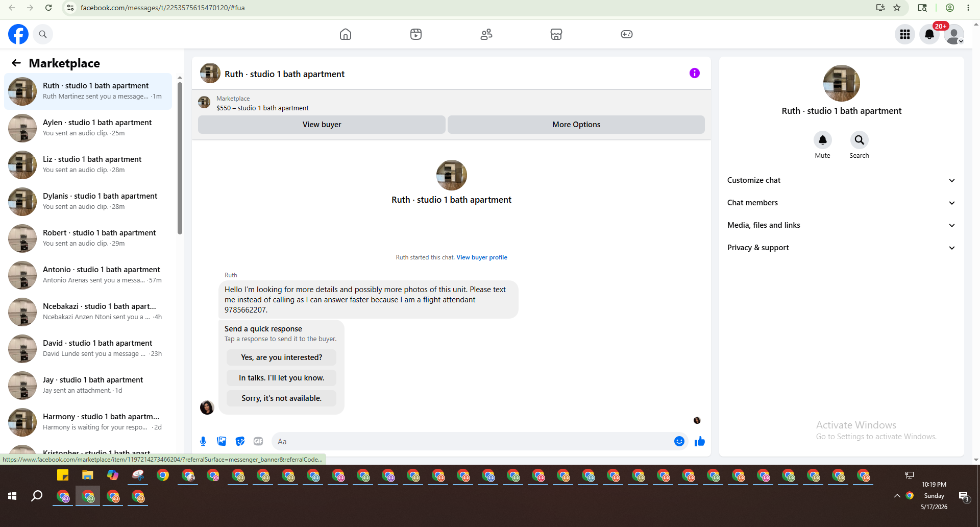Attach a photo using the image icon

[x=222, y=441]
